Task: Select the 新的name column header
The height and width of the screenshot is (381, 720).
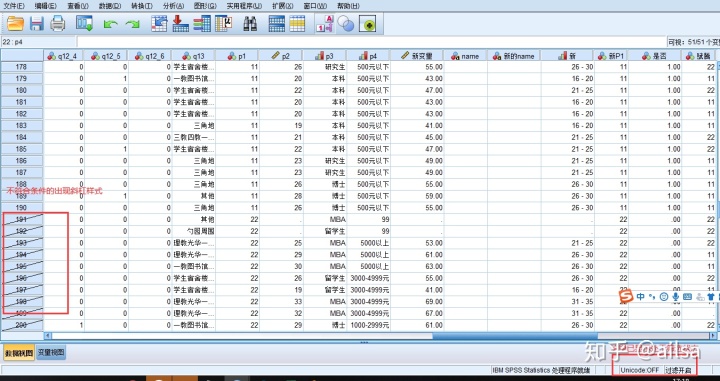Action: [514, 56]
